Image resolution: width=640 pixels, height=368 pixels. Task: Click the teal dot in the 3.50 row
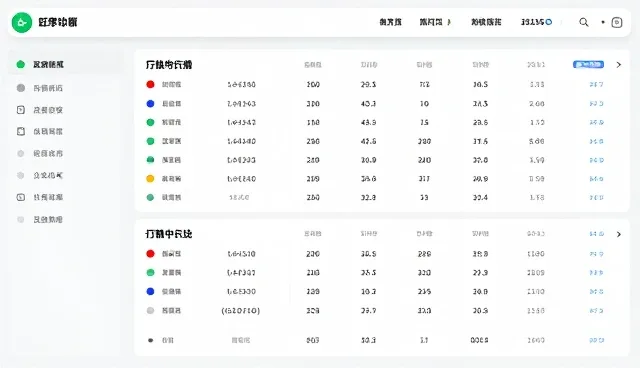pos(150,160)
